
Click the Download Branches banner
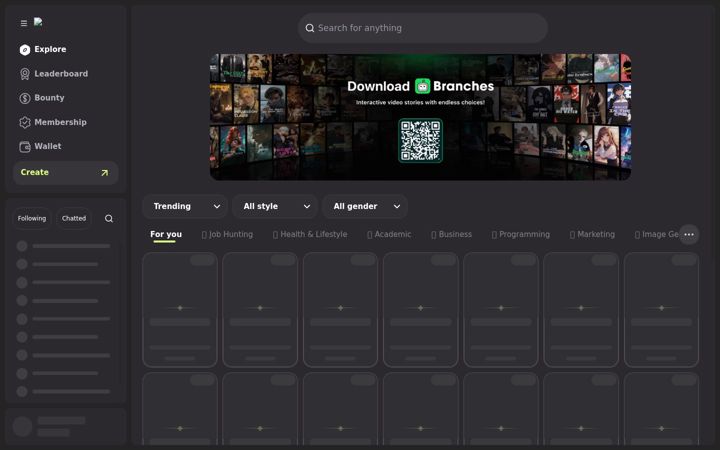pos(420,117)
